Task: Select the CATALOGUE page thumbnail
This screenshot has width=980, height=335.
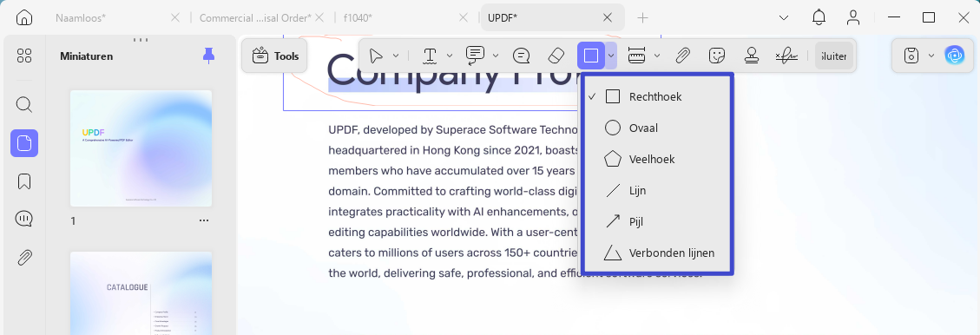Action: pyautogui.click(x=141, y=293)
